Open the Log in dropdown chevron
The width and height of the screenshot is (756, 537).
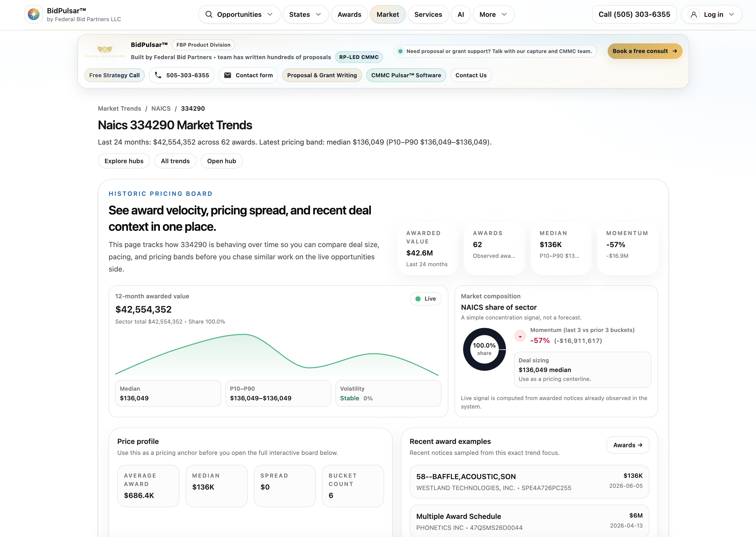click(732, 15)
